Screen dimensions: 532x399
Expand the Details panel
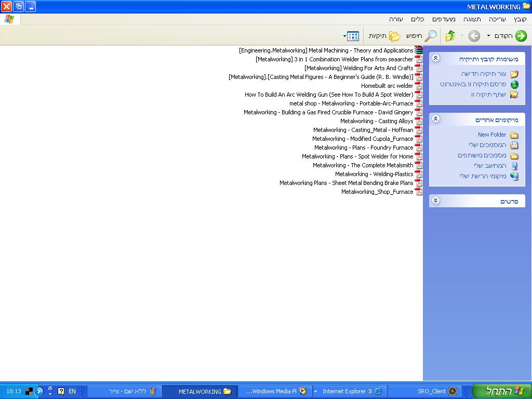[x=436, y=201]
